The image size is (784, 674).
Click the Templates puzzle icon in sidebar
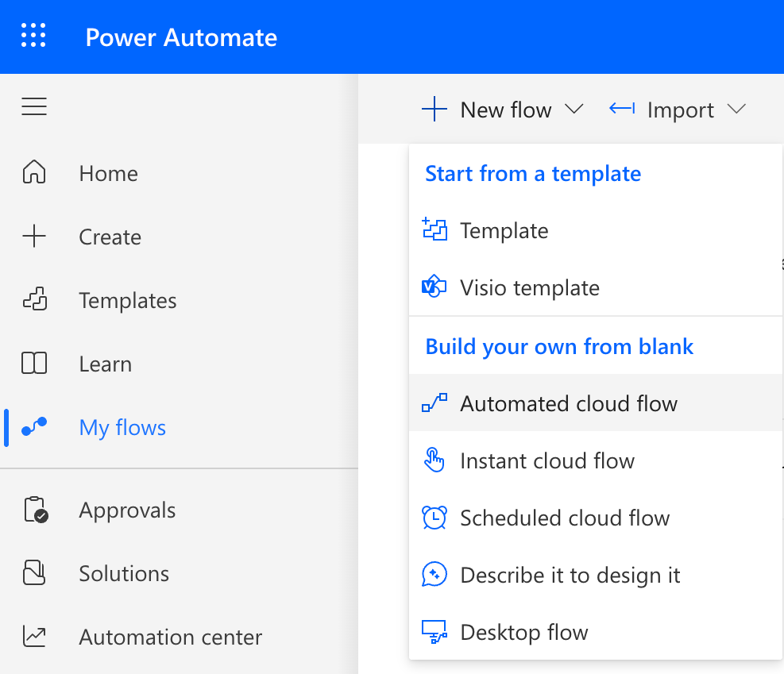34,300
